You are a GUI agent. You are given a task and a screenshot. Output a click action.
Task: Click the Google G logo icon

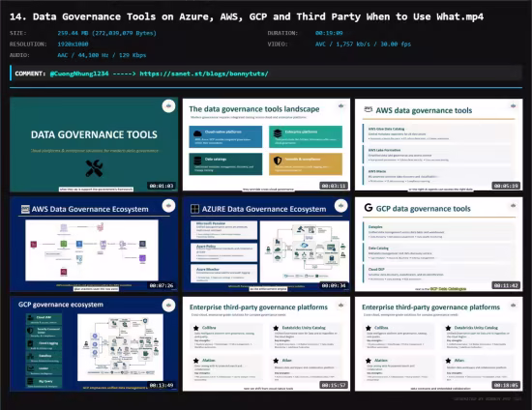click(369, 208)
